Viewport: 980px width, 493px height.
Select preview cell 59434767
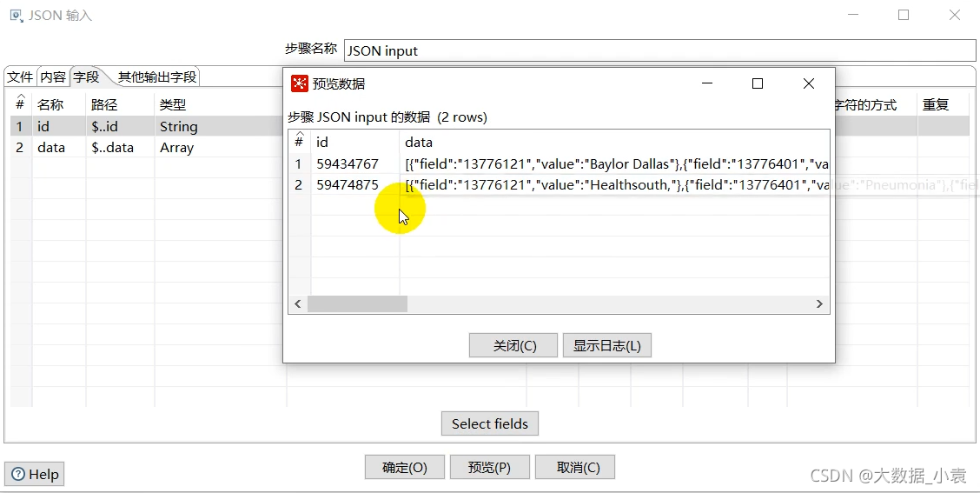point(355,164)
